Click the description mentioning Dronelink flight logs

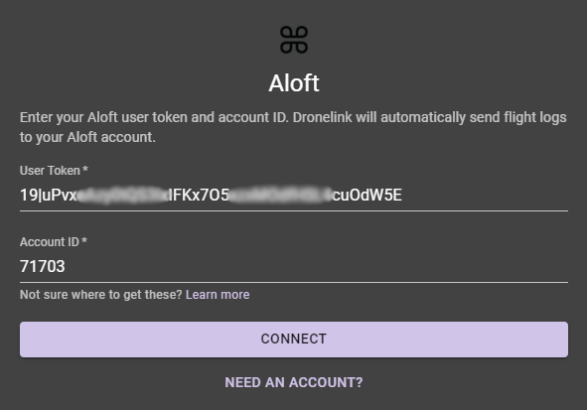293,127
